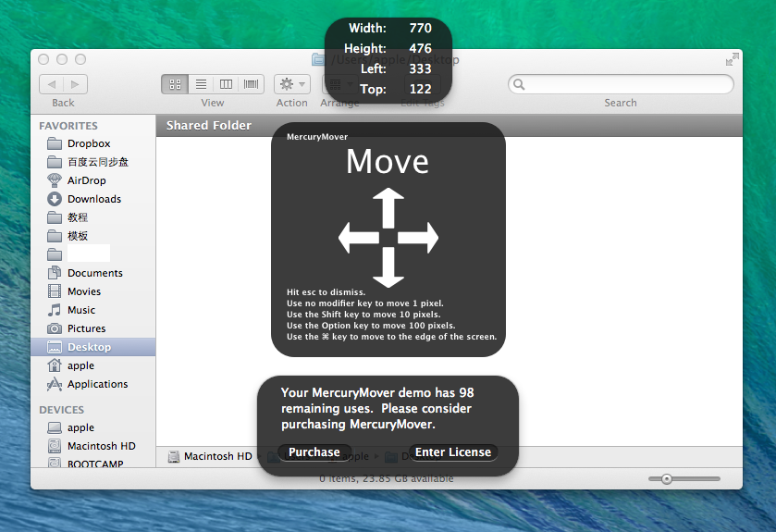This screenshot has height=532, width=776.
Task: Click the up arrow in MercuryMover
Action: click(388, 208)
